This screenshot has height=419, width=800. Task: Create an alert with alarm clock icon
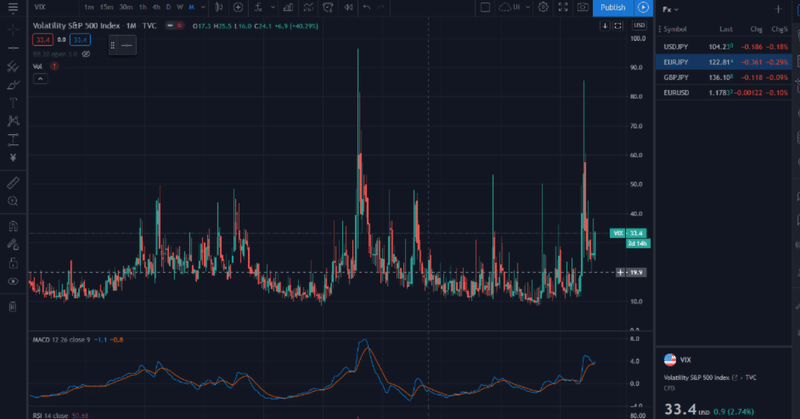(x=328, y=7)
